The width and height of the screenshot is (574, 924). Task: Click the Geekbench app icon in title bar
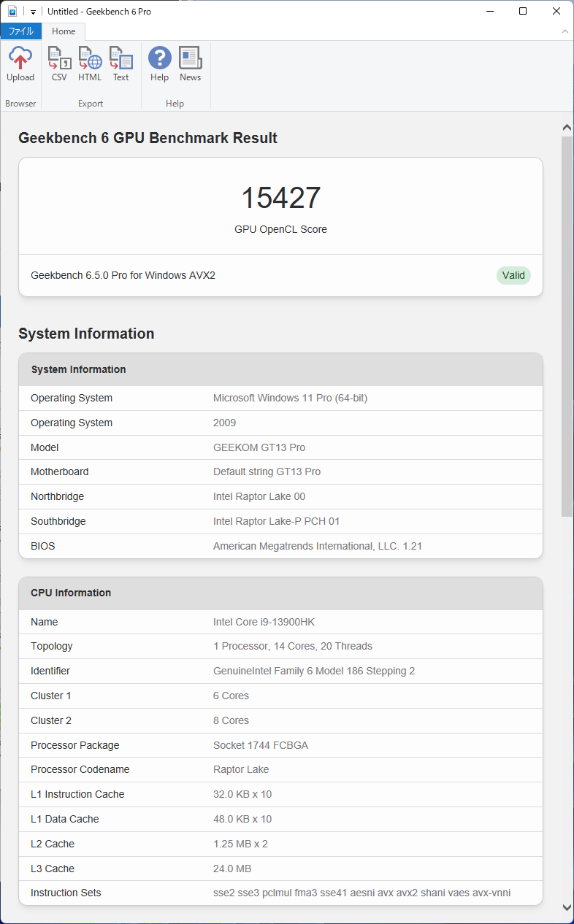click(12, 12)
